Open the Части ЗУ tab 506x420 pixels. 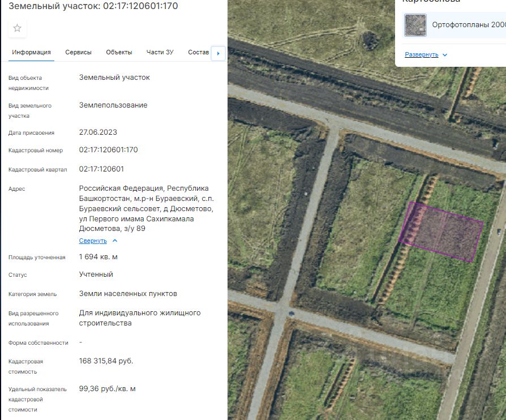click(160, 52)
